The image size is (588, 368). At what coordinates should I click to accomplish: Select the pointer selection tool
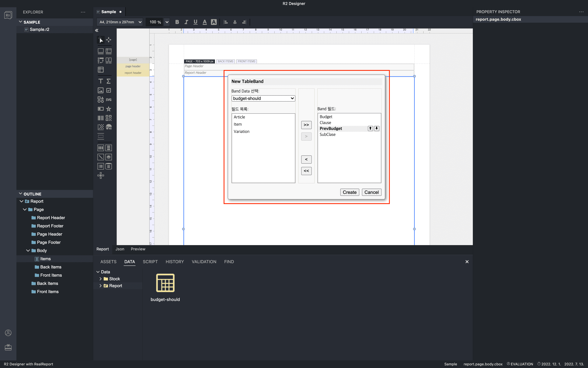click(x=101, y=40)
